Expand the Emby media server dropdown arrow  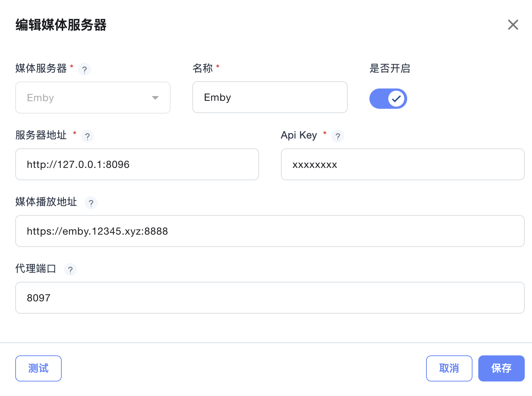click(155, 98)
